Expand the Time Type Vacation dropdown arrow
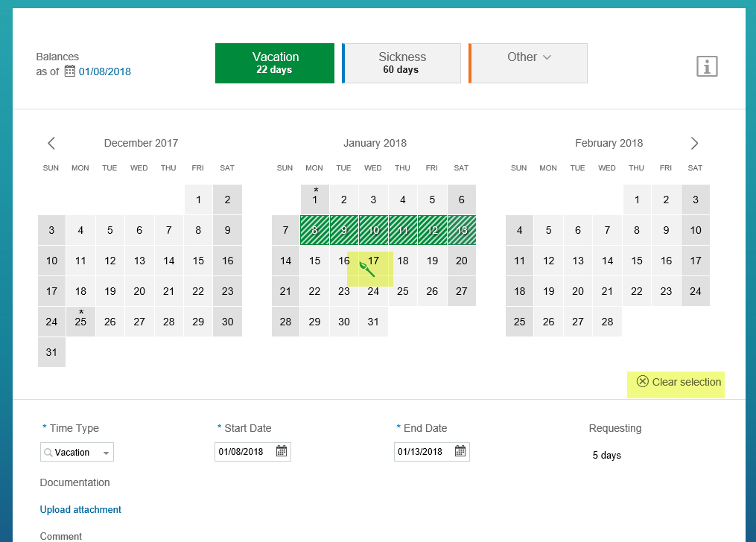The width and height of the screenshot is (756, 542). pyautogui.click(x=106, y=453)
